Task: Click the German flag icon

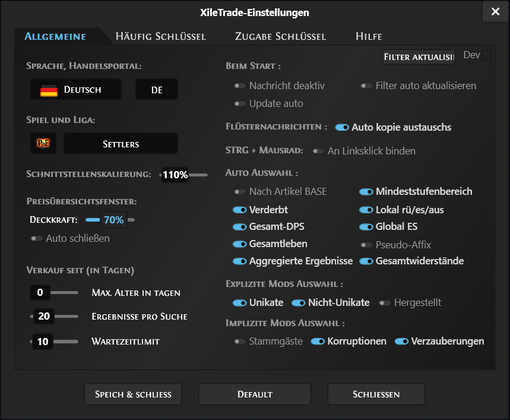Action: (x=49, y=90)
